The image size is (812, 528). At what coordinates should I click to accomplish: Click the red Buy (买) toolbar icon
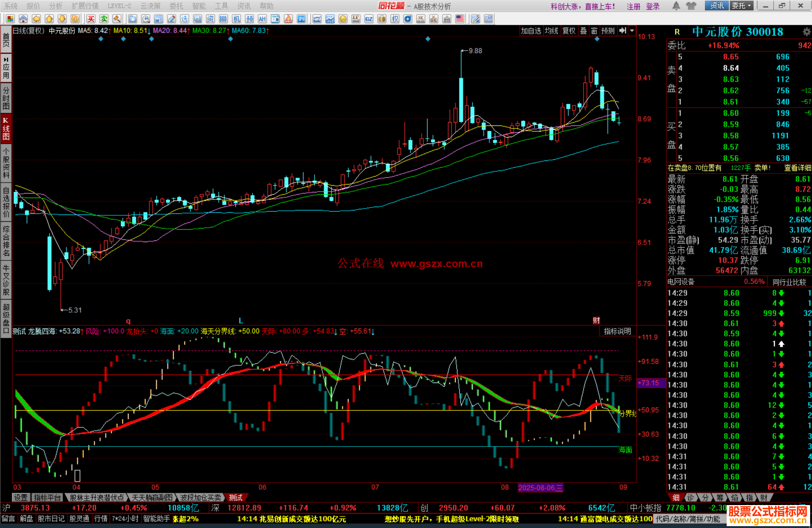(91, 19)
